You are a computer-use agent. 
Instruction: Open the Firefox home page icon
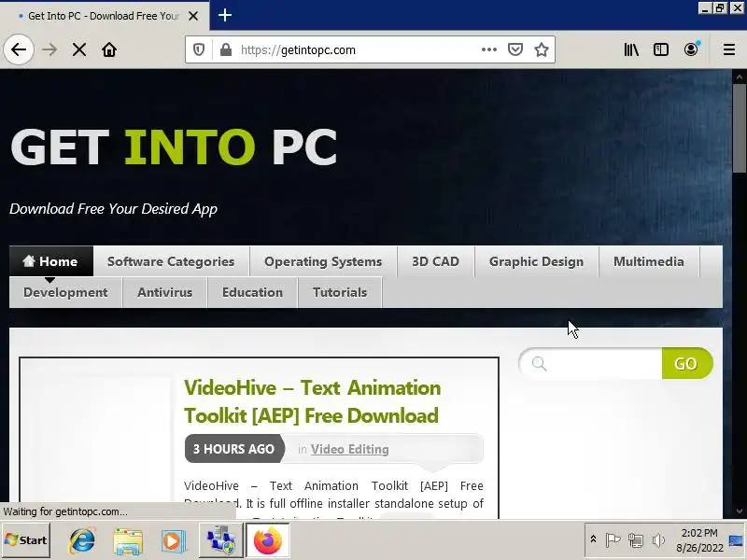point(109,49)
